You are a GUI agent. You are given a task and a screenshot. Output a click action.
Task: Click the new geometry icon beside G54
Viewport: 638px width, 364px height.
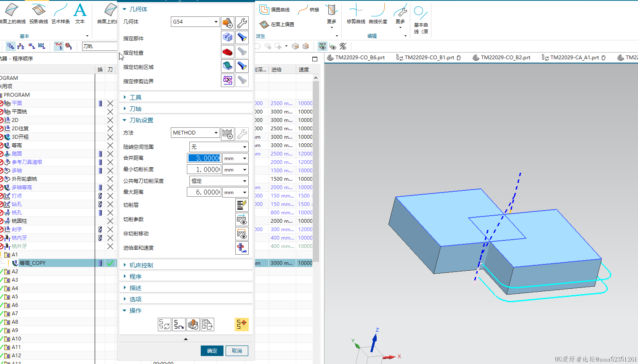click(x=228, y=23)
